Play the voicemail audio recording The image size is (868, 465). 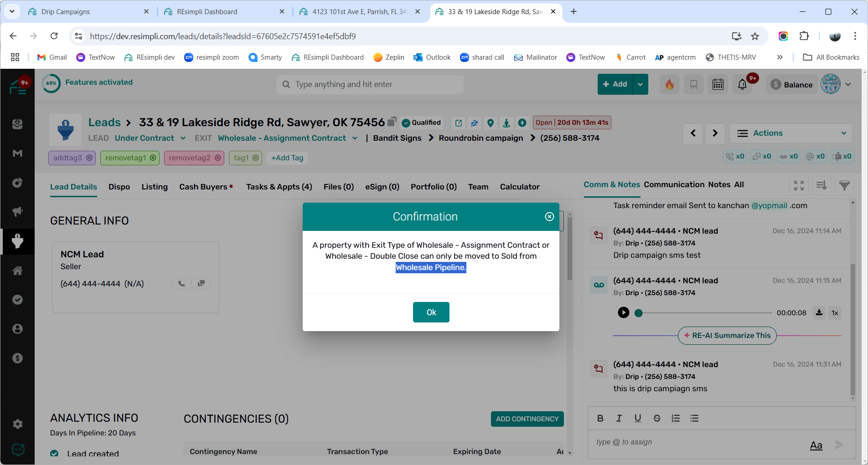tap(623, 312)
